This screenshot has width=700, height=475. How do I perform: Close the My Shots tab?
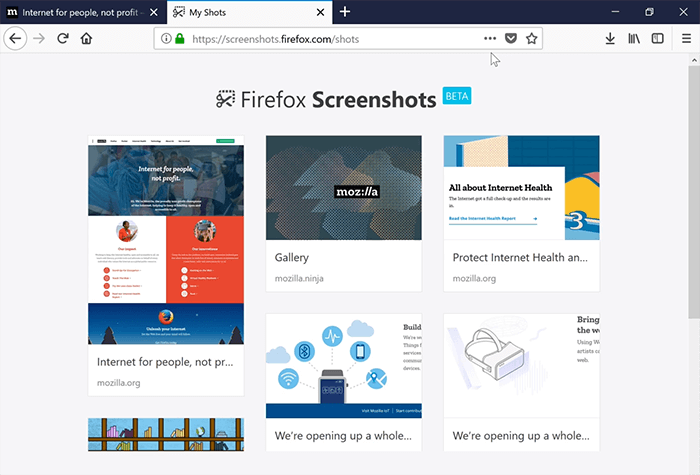point(320,12)
